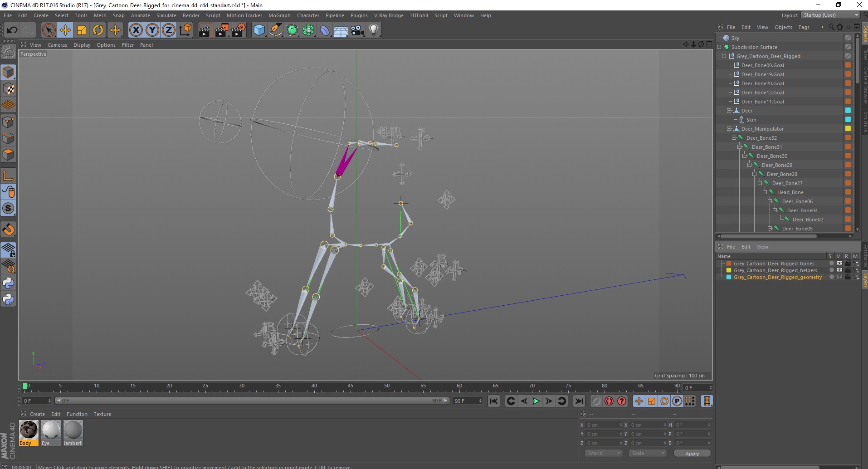868x469 pixels.
Task: Click the Apply button
Action: (692, 454)
